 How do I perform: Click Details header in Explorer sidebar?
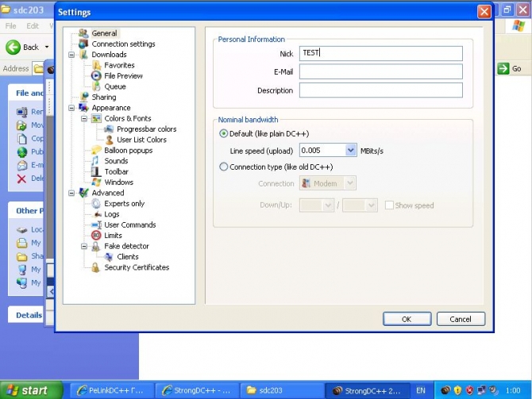[x=29, y=315]
